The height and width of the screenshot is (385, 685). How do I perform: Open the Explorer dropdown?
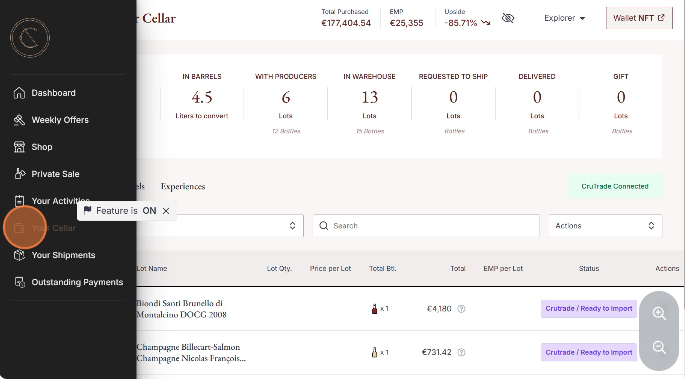[x=564, y=18]
